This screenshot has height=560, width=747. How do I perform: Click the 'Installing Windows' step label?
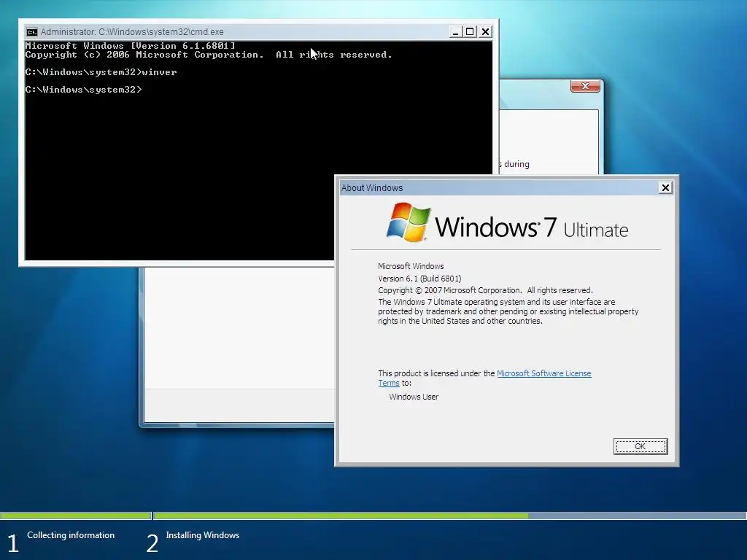click(x=203, y=535)
